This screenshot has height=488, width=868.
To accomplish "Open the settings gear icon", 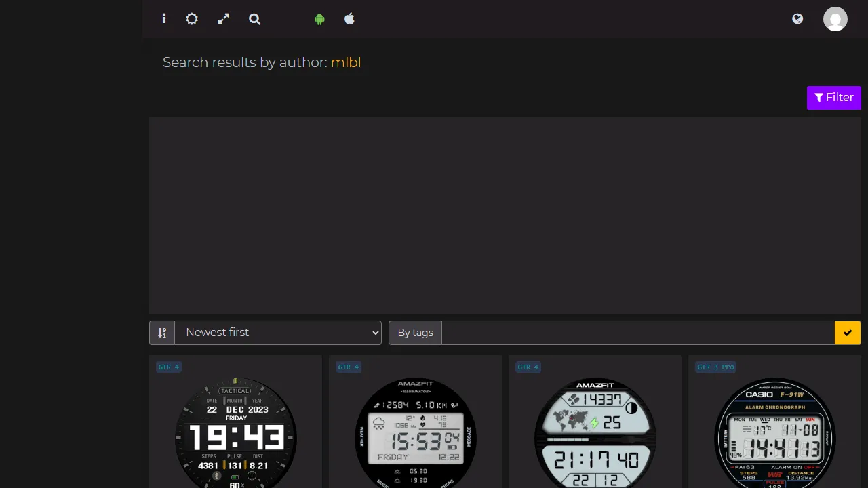I will tap(192, 19).
